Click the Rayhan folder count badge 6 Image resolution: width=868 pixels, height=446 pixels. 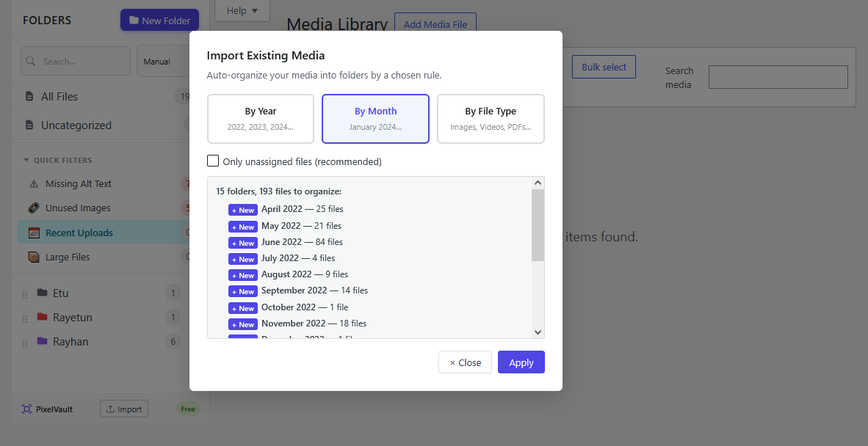(x=173, y=341)
